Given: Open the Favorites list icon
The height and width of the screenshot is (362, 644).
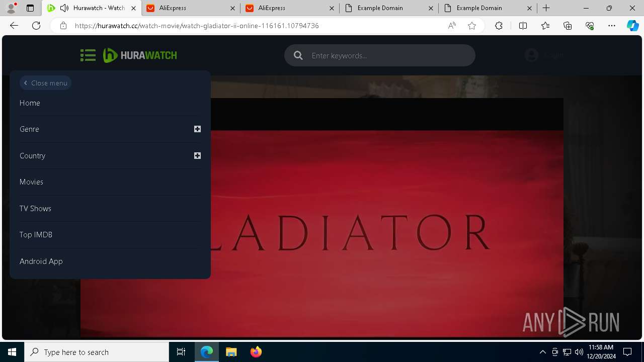Looking at the screenshot, I should tap(545, 26).
